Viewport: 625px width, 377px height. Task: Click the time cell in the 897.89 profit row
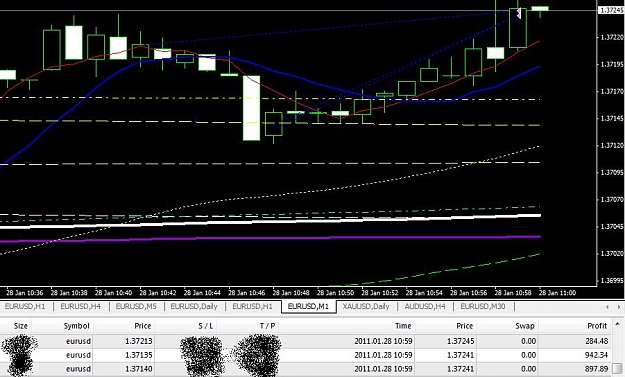[383, 369]
